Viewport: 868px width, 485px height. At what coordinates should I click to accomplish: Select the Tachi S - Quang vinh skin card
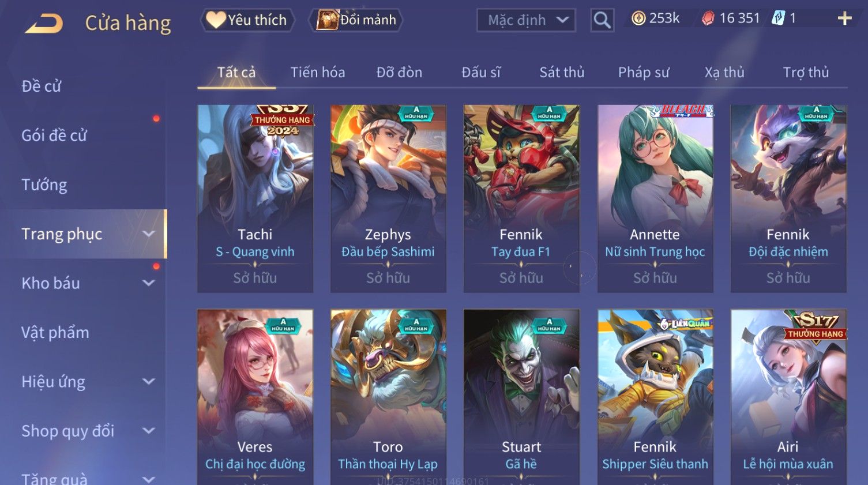click(x=255, y=198)
